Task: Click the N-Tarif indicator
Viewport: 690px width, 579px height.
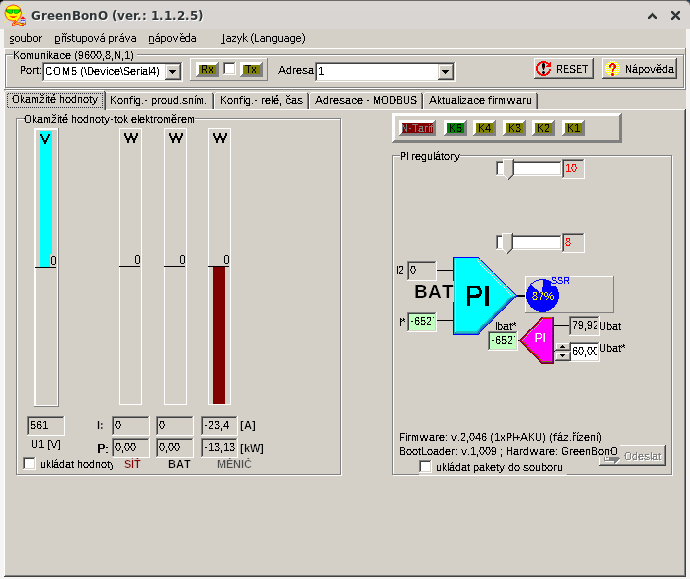Action: click(x=416, y=129)
